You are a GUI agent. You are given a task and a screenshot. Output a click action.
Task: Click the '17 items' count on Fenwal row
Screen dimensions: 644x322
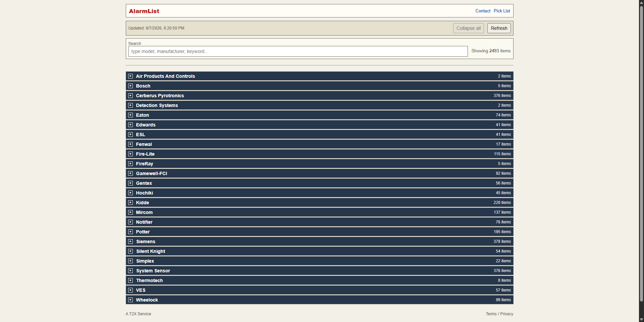[503, 144]
